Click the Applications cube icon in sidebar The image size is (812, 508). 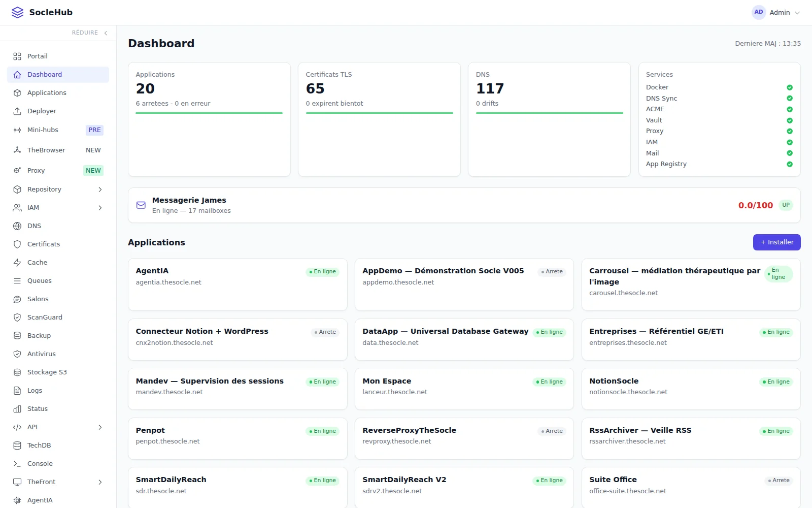coord(17,93)
